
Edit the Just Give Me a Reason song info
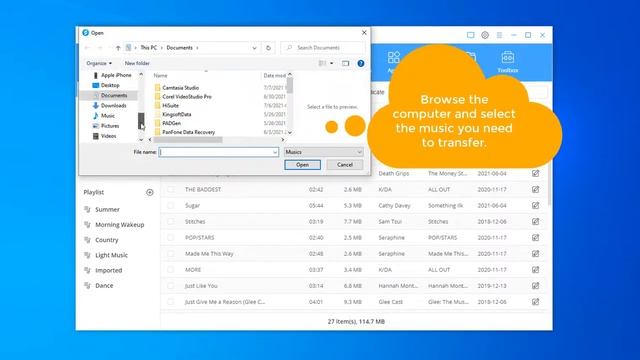coord(536,302)
